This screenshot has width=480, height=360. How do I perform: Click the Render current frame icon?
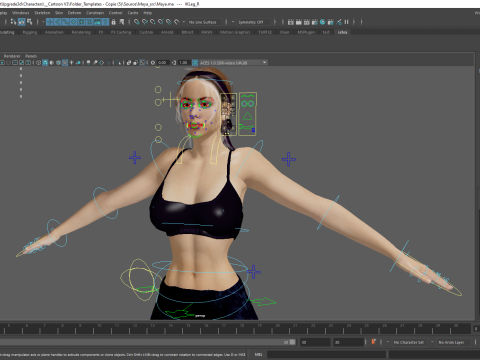299,22
